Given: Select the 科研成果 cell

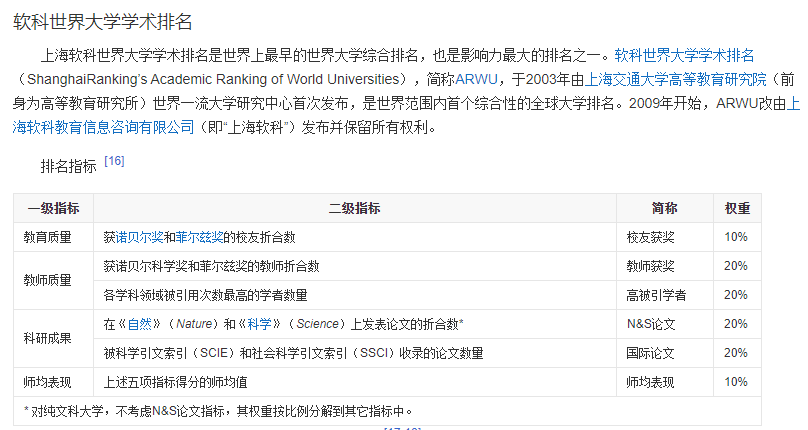Looking at the screenshot, I should (54, 338).
